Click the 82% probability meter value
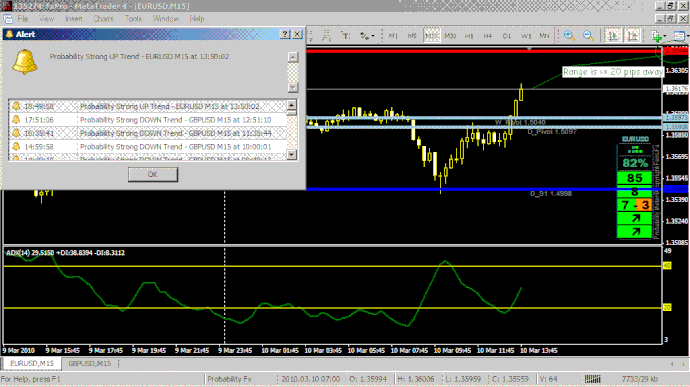 tap(635, 163)
